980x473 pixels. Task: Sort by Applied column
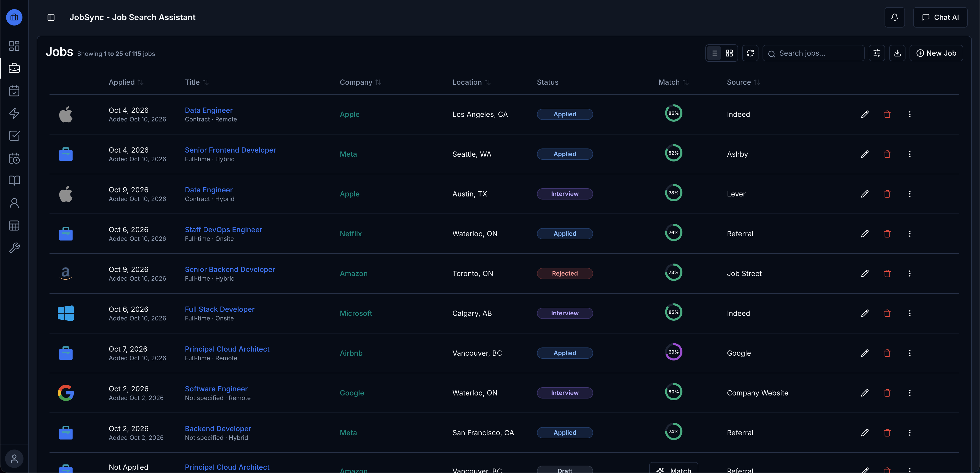(x=126, y=82)
